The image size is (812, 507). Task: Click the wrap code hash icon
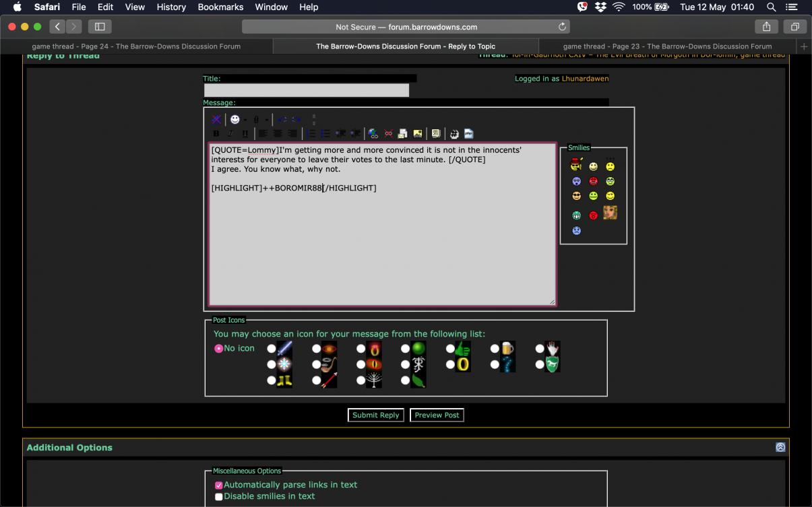(x=454, y=133)
